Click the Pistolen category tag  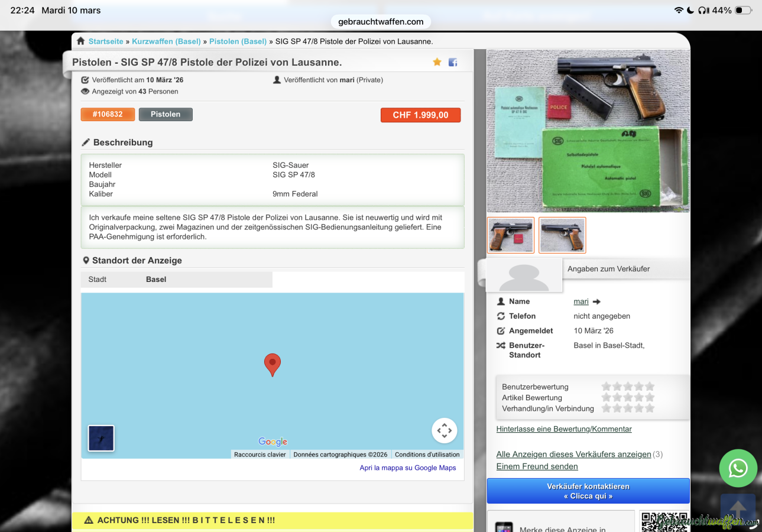click(166, 114)
